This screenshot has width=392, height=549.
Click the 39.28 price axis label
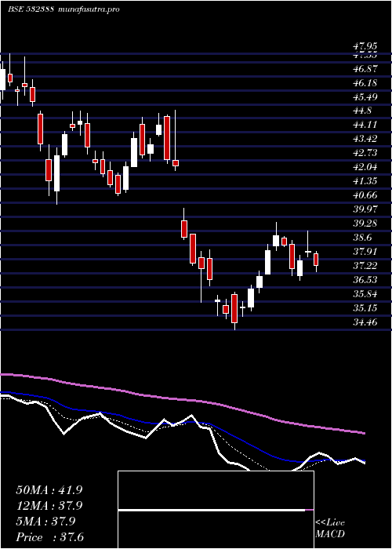coord(365,224)
